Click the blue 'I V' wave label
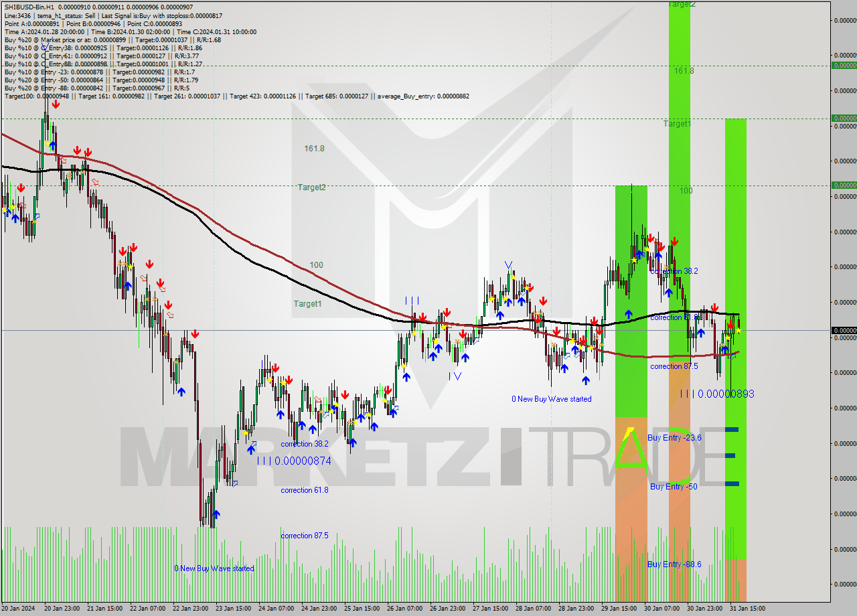This screenshot has height=616, width=857. coord(455,376)
